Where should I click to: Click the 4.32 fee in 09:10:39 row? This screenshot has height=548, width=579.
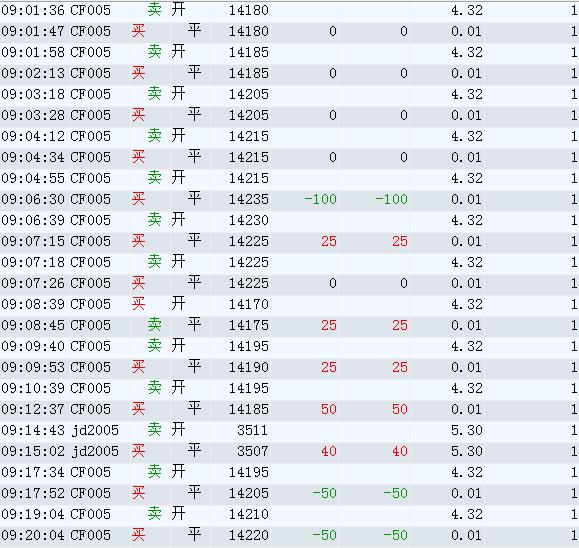point(467,388)
